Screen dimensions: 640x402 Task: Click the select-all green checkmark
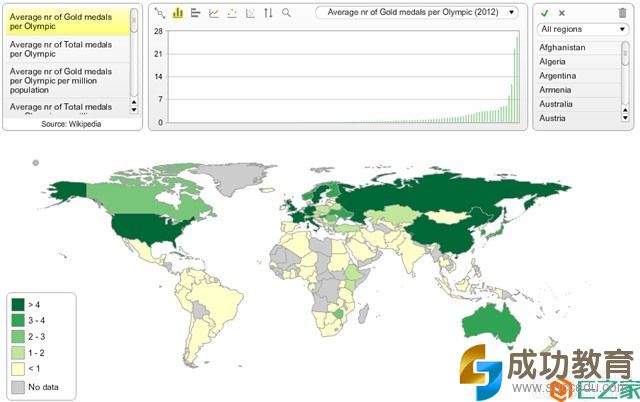point(544,13)
